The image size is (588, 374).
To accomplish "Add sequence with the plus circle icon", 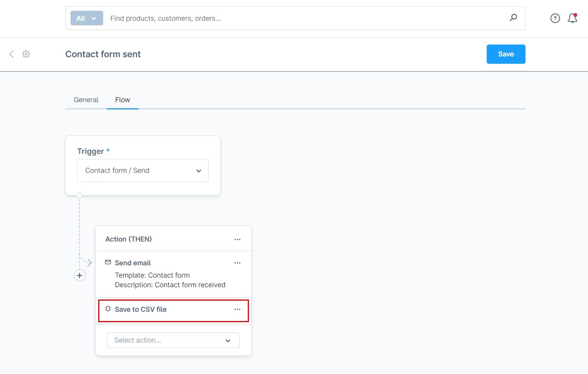I will 80,275.
